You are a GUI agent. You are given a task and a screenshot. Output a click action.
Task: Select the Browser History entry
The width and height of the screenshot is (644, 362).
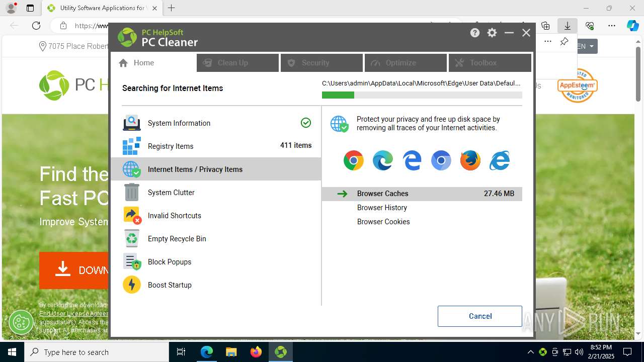coord(382,208)
